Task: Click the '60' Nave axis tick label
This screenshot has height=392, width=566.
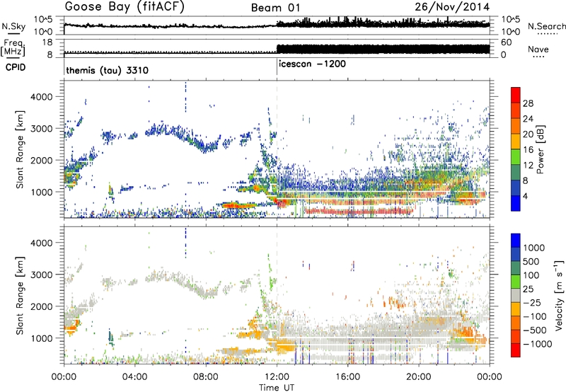Action: (507, 42)
